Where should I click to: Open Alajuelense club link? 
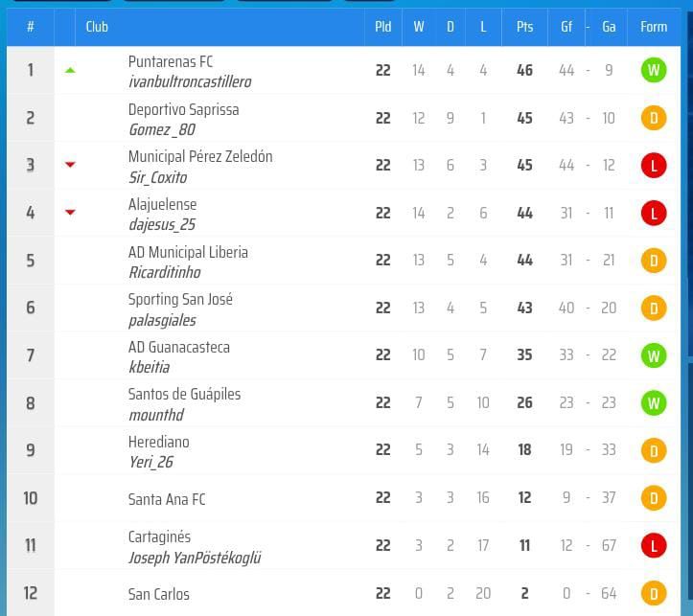162,204
